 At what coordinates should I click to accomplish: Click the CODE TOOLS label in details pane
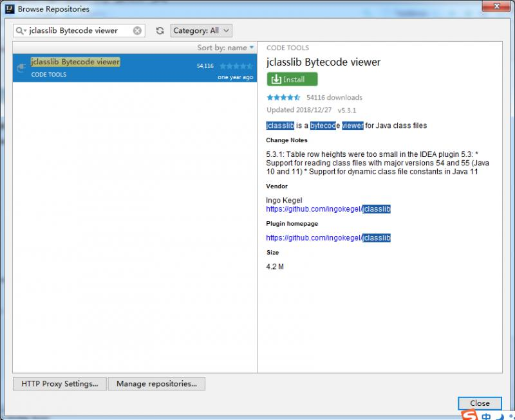pos(288,48)
